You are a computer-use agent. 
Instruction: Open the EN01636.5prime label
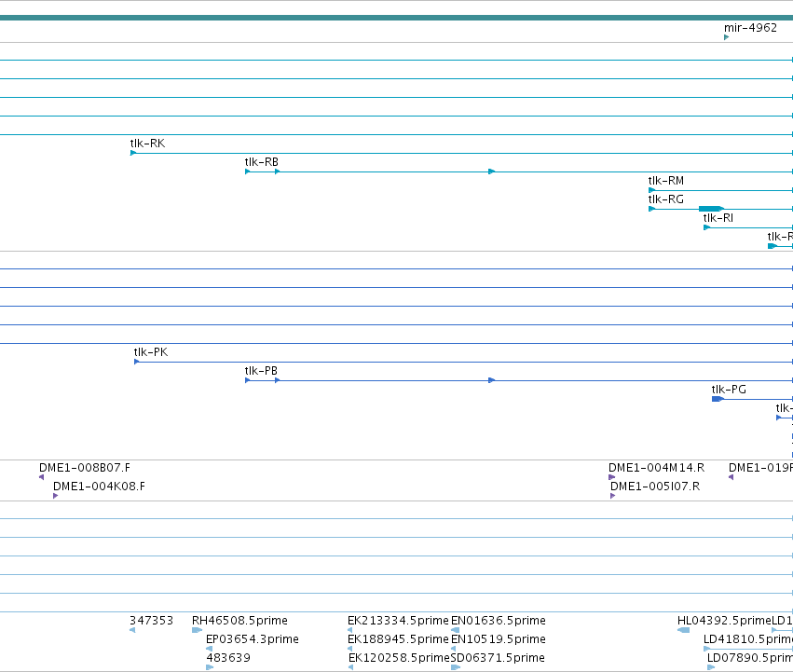499,621
